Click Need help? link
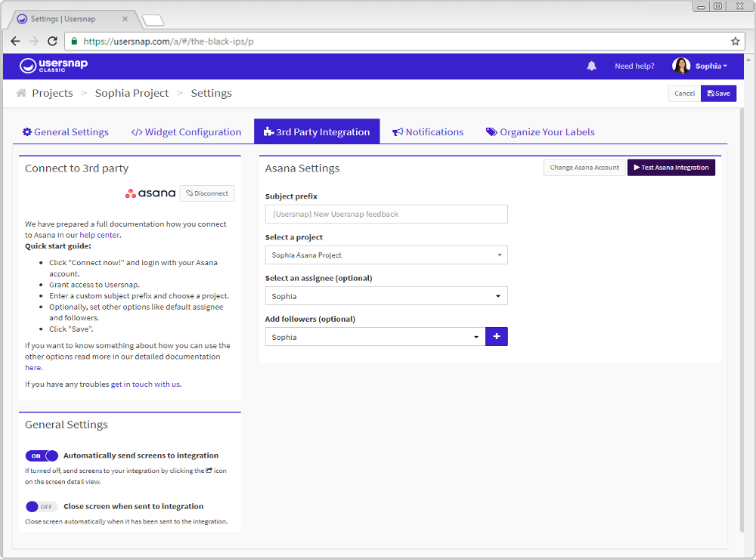This screenshot has width=756, height=559. [634, 66]
